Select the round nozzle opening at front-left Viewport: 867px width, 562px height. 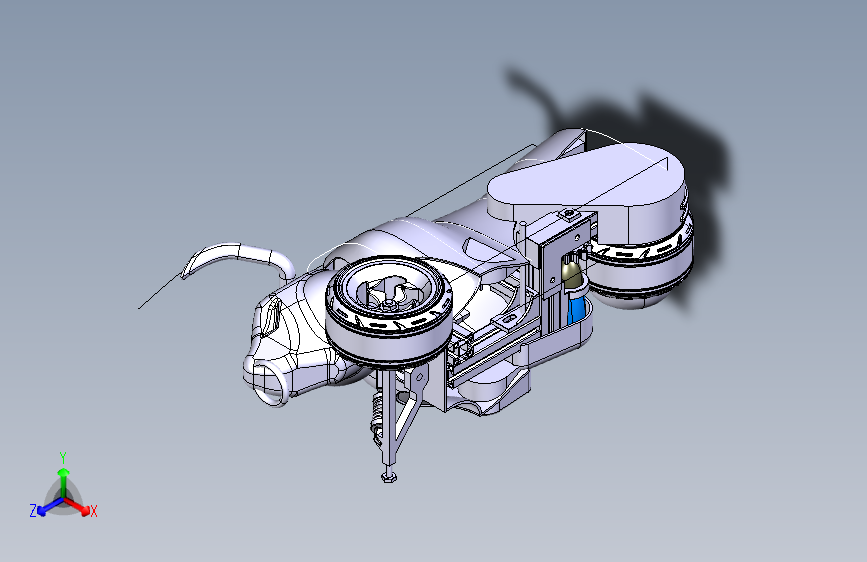(x=269, y=382)
